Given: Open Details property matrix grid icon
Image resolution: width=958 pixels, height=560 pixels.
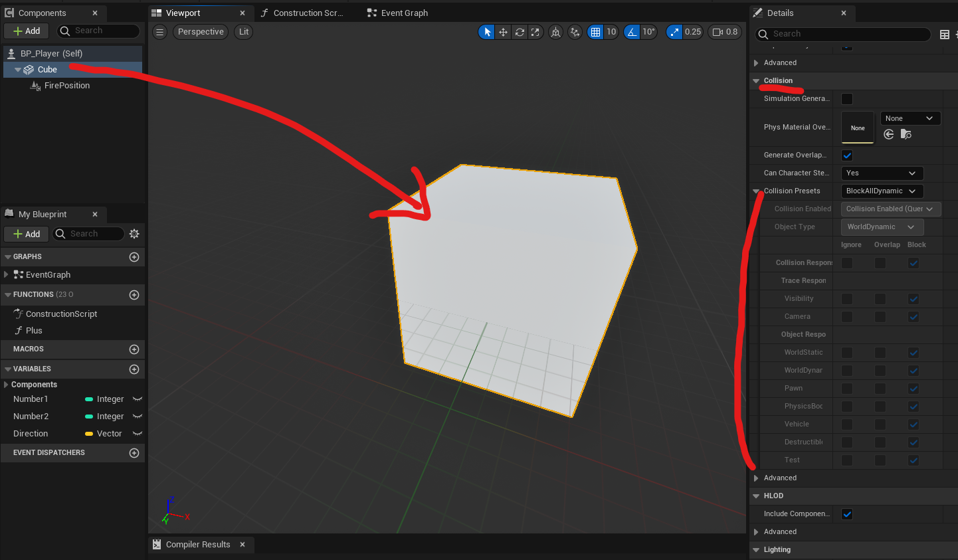Looking at the screenshot, I should pos(945,35).
